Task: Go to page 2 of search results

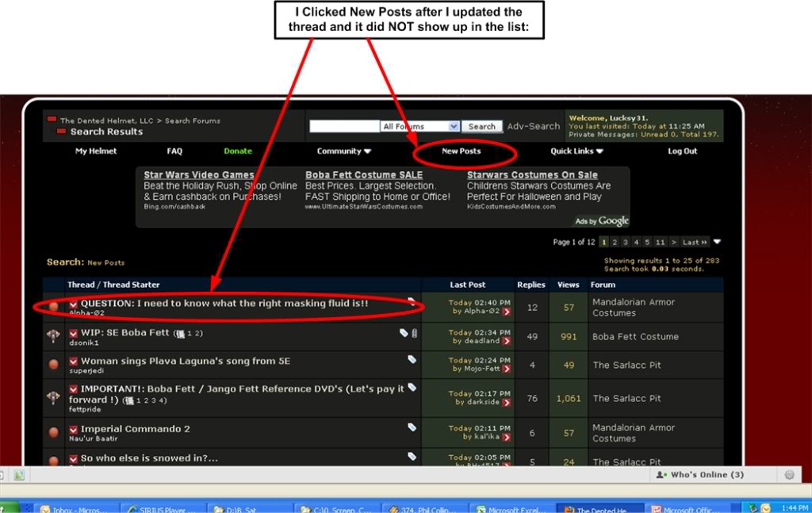Action: [x=615, y=243]
